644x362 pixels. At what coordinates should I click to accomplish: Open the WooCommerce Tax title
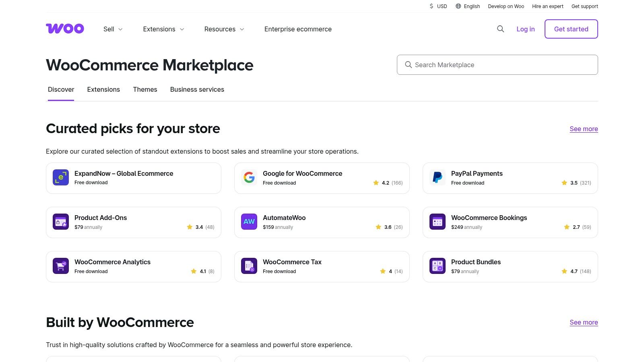[292, 262]
